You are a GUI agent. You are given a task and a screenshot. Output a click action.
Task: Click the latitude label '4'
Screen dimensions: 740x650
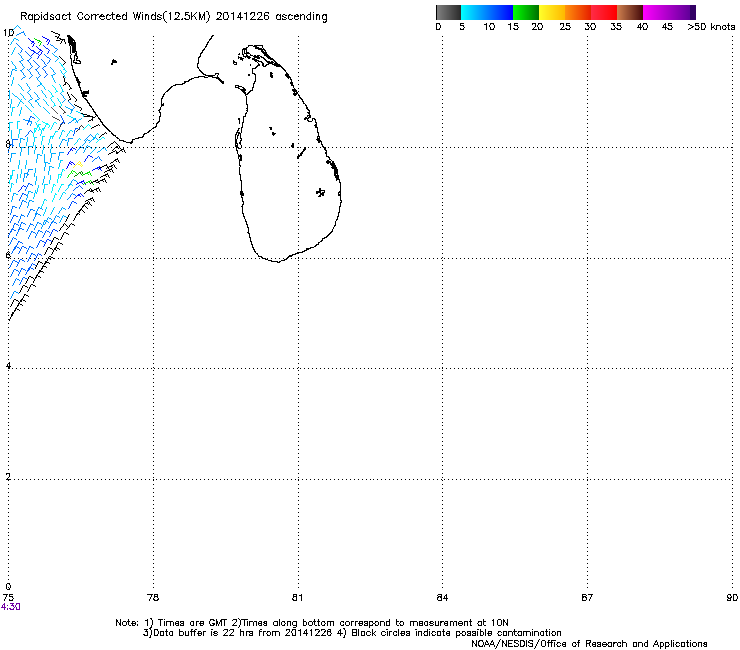[x=8, y=366]
